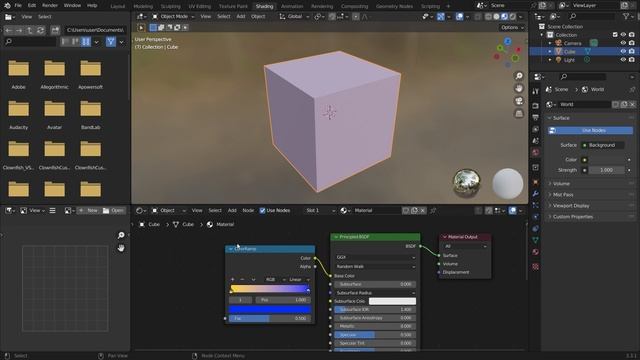The width and height of the screenshot is (640, 360).
Task: Toggle Collection exclude checkbox in outliner
Action: (x=615, y=35)
